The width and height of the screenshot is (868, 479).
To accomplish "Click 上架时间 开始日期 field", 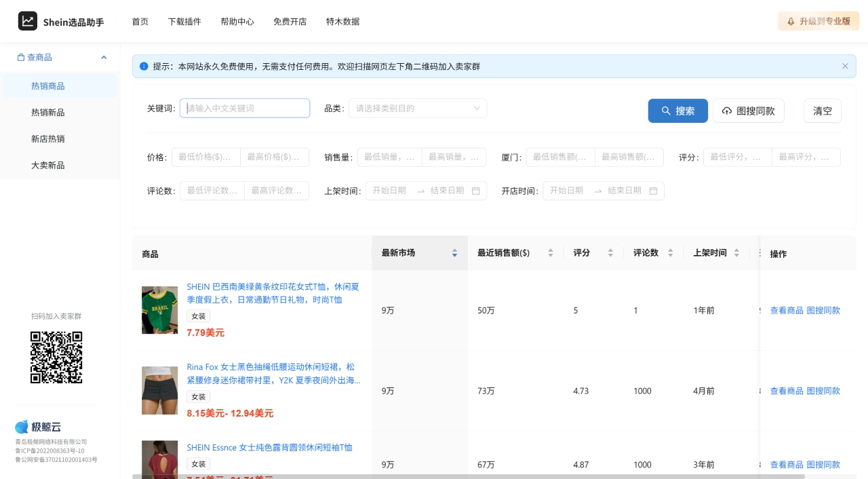I will (x=391, y=191).
